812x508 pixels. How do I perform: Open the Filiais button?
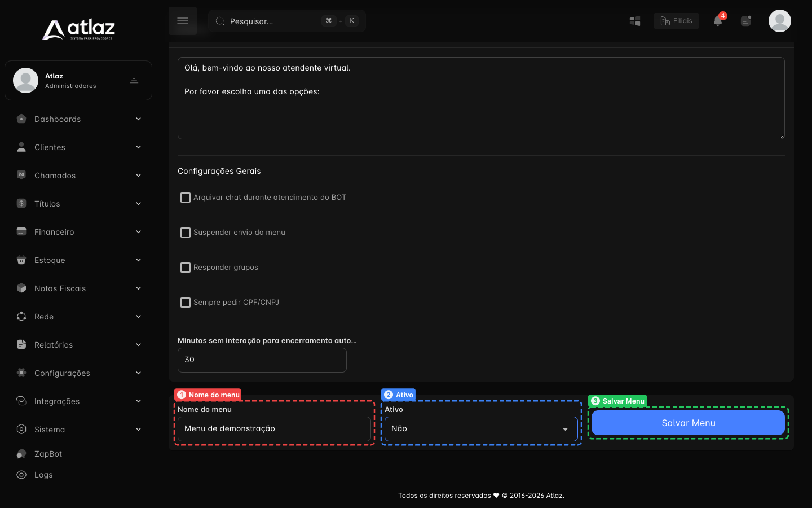676,21
